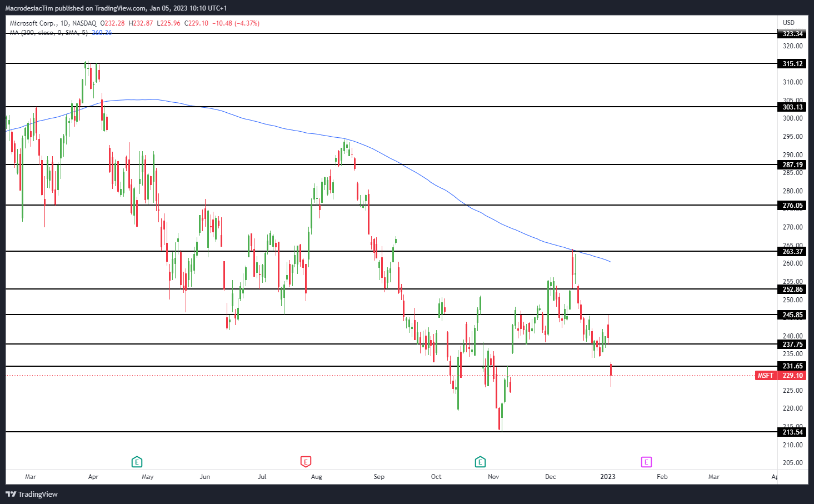This screenshot has width=814, height=504.
Task: Click the 310.00 price axis value
Action: 792,82
